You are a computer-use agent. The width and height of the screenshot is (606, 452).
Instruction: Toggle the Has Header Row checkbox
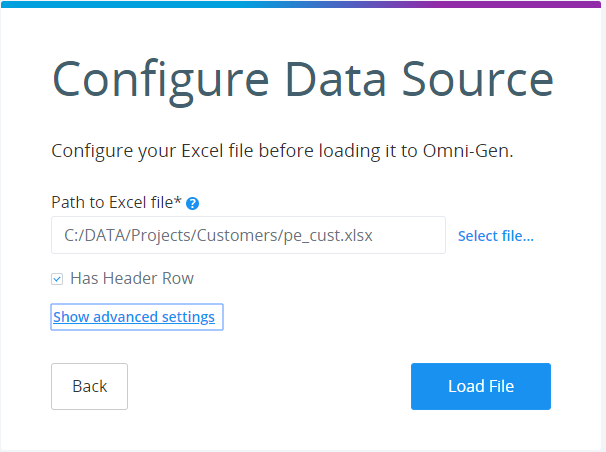[x=57, y=279]
